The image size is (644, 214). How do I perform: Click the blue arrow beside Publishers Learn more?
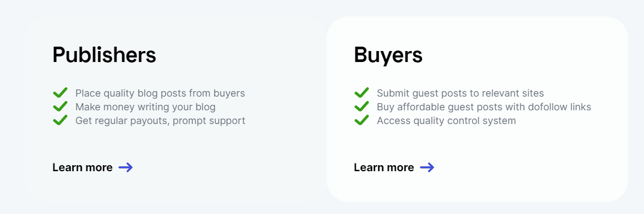pyautogui.click(x=126, y=167)
